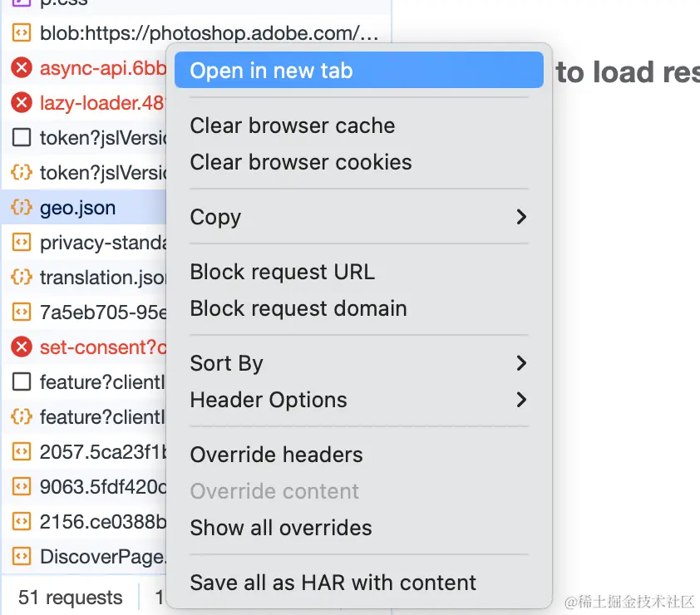Click script icon beside 9063.5fdf420c
The height and width of the screenshot is (615, 700).
(22, 486)
